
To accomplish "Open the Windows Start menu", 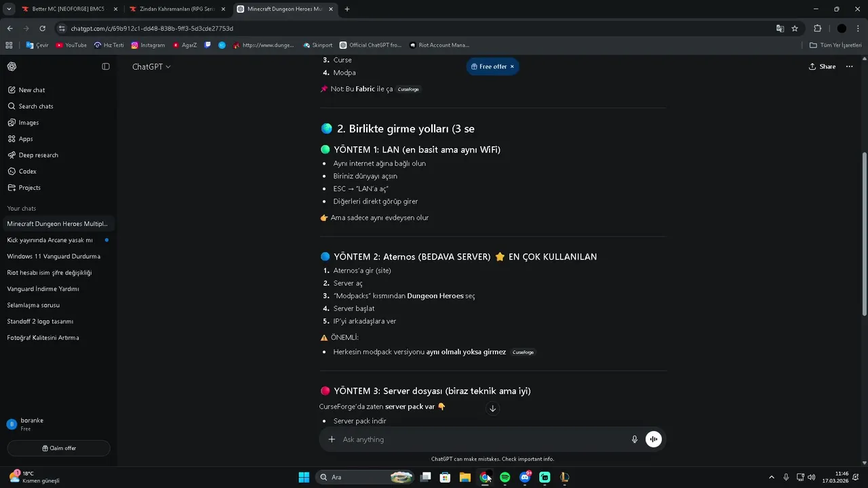I will [304, 477].
